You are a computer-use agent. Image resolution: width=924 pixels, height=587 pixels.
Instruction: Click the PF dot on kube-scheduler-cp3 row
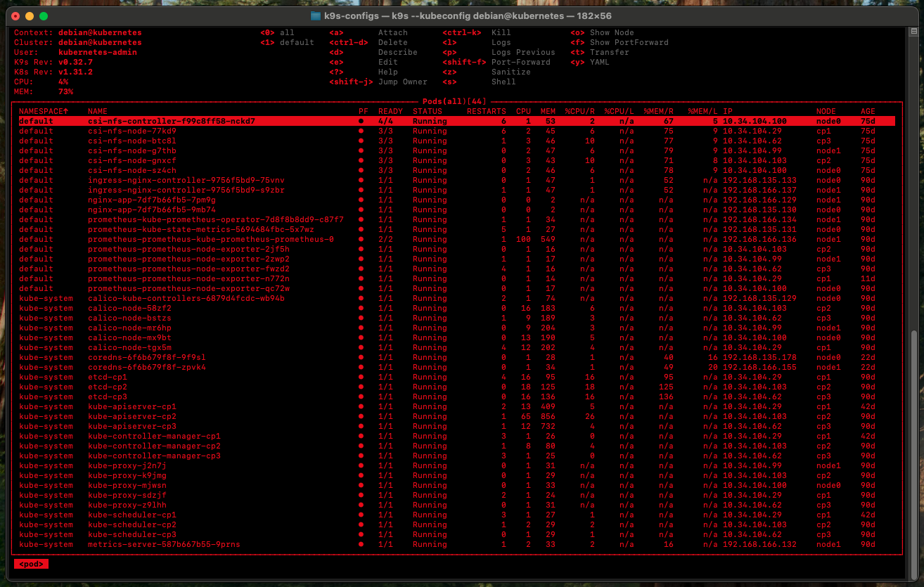(x=361, y=534)
